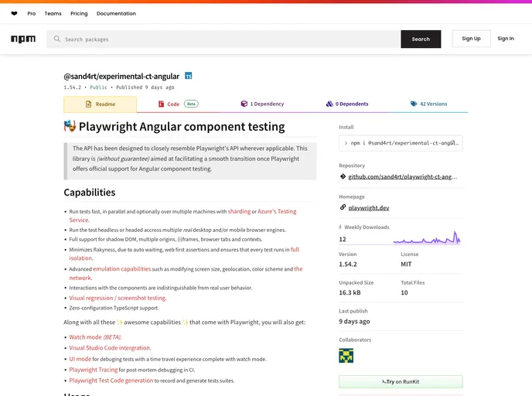Follow the emulation capabilities link
Viewport: 532px width, 396px height.
[122, 268]
